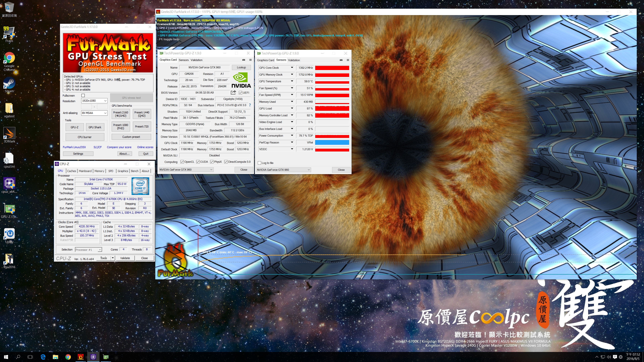Toggle the UEFI checkbox in GPU-Z

(240, 93)
